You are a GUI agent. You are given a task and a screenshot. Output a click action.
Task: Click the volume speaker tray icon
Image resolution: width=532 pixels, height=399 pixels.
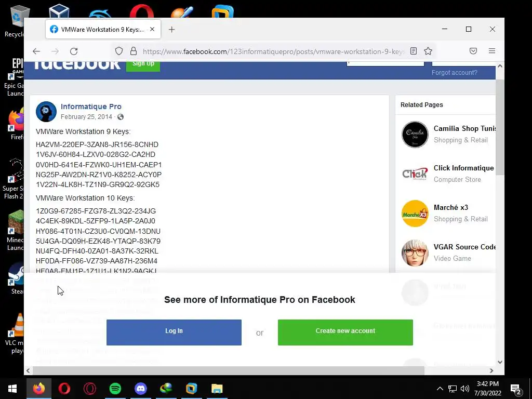tap(465, 389)
